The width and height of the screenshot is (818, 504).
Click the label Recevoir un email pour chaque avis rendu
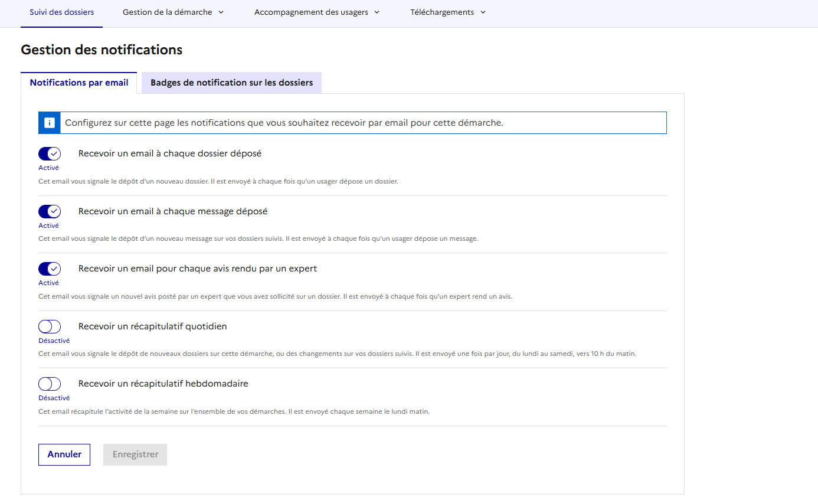198,269
